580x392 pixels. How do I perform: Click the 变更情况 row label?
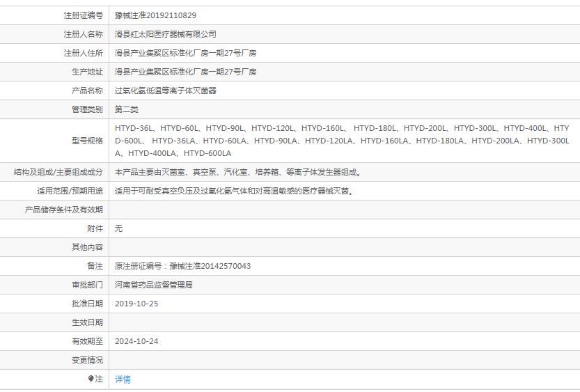point(87,360)
